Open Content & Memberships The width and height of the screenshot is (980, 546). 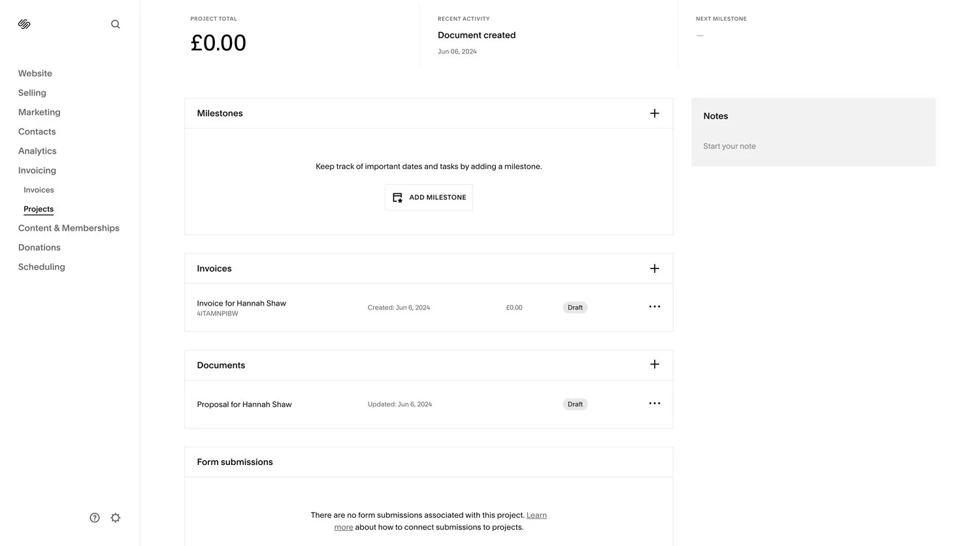pyautogui.click(x=69, y=228)
